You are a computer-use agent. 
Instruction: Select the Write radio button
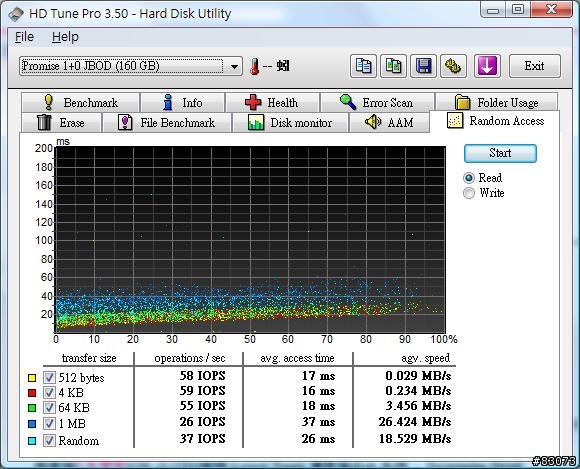(x=469, y=193)
